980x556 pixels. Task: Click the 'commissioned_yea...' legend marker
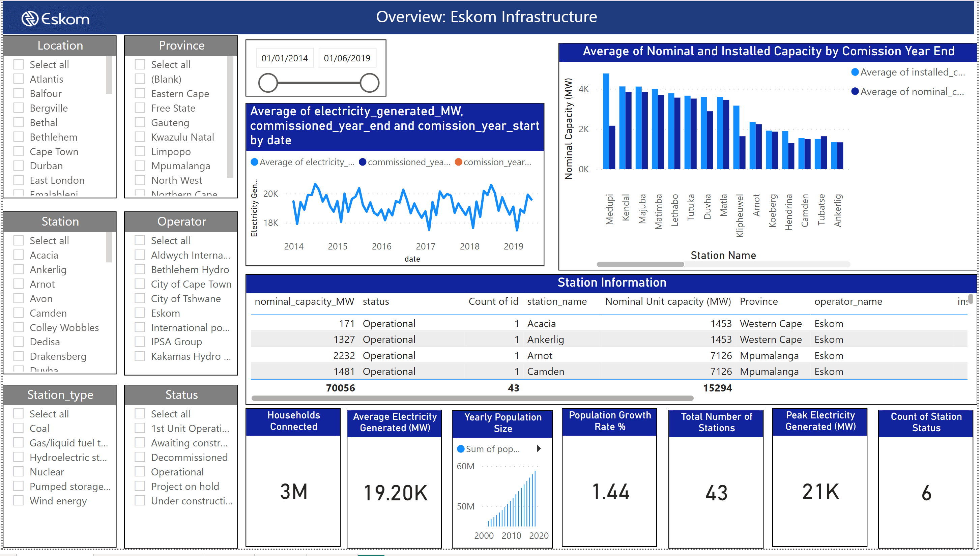click(363, 162)
